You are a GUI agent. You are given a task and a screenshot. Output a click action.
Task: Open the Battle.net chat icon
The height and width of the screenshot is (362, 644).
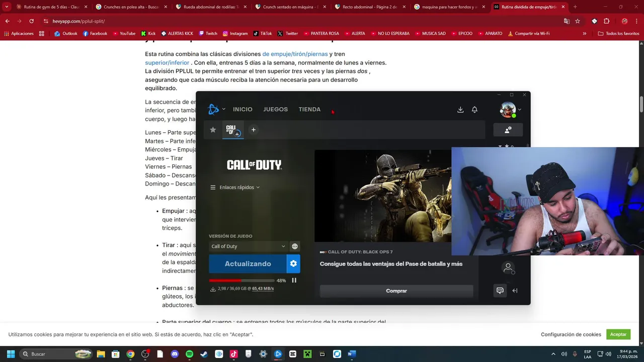500,290
